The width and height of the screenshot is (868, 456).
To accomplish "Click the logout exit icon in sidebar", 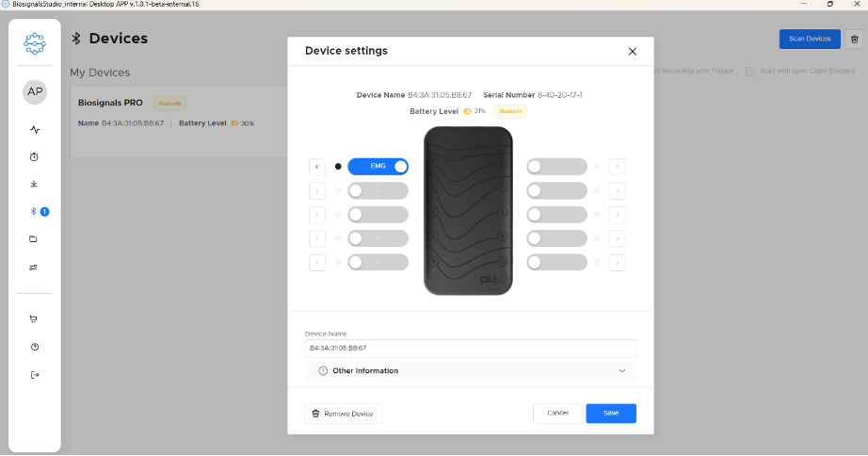I will point(35,375).
